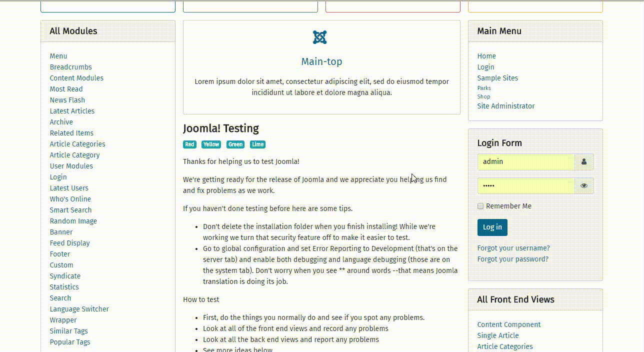
Task: Open Similar Tags module link
Action: pyautogui.click(x=69, y=331)
